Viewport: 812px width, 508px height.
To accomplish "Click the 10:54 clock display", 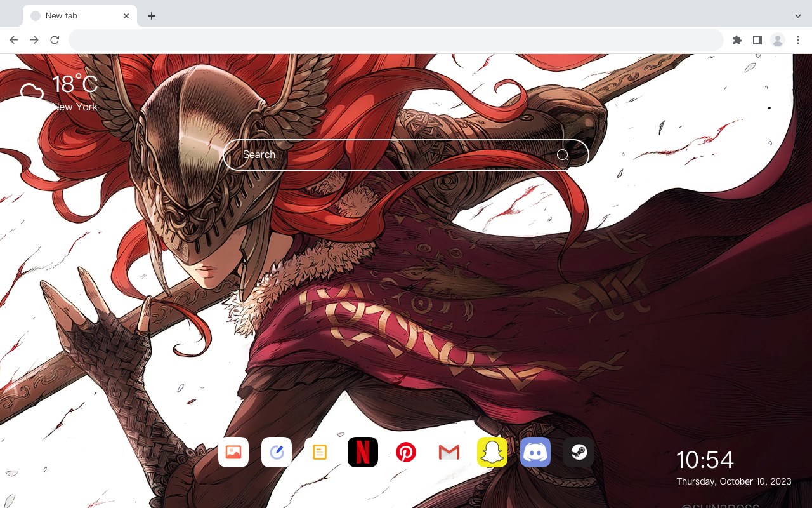I will click(705, 460).
